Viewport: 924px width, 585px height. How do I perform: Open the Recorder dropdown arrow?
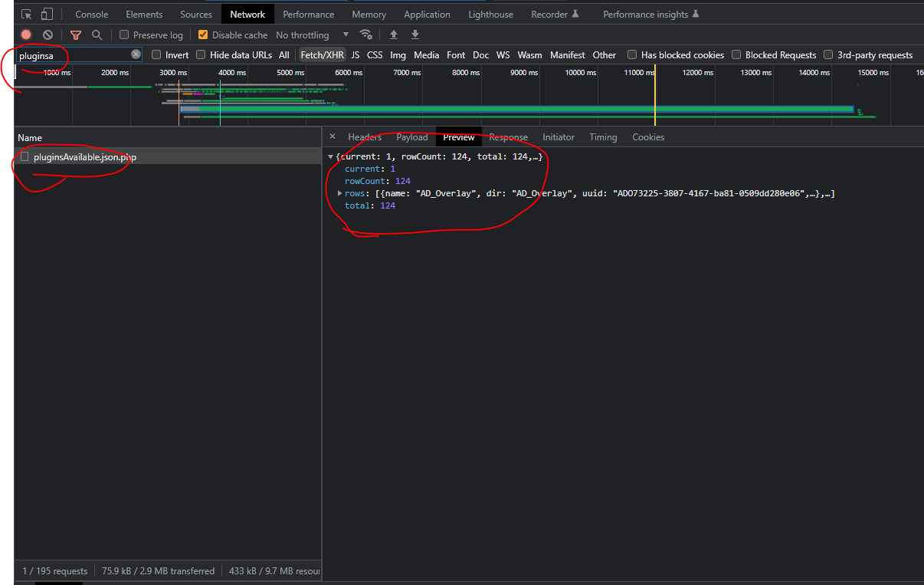click(576, 14)
